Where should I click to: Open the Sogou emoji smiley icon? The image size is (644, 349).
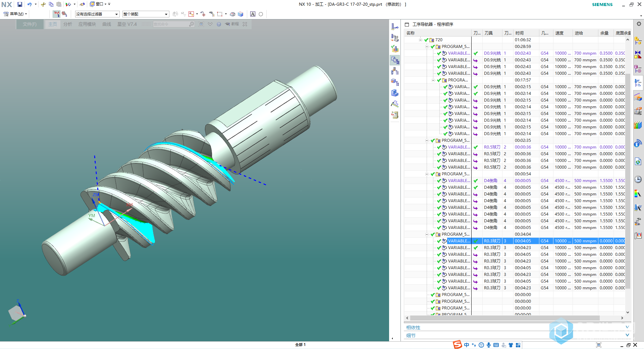point(481,345)
